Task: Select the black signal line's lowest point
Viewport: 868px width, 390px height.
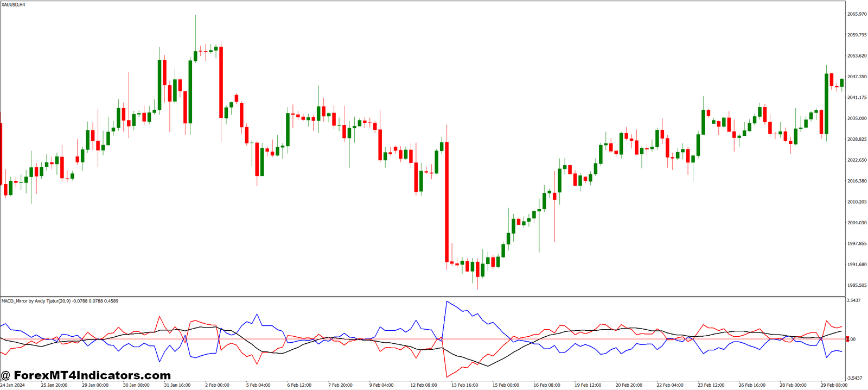Action: (x=487, y=366)
